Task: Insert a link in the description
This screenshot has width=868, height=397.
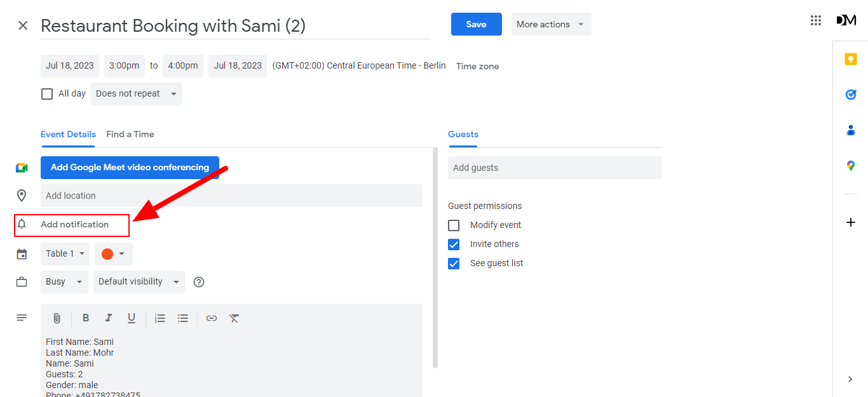Action: click(212, 318)
